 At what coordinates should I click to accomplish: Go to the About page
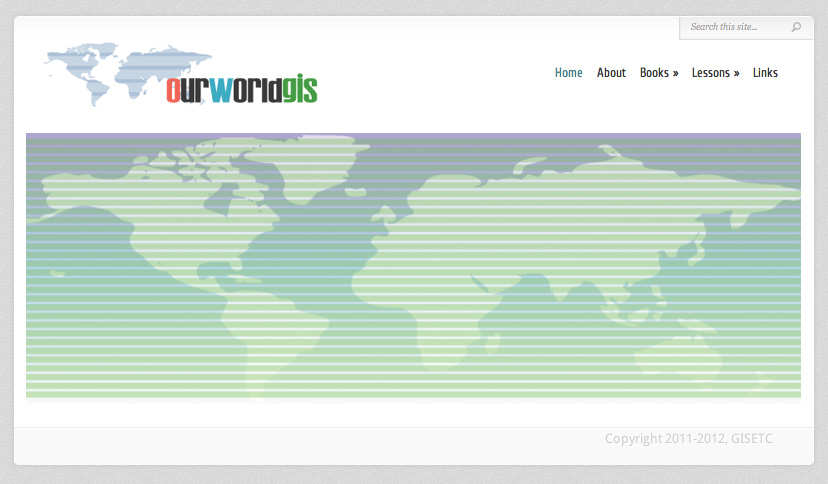(x=611, y=73)
